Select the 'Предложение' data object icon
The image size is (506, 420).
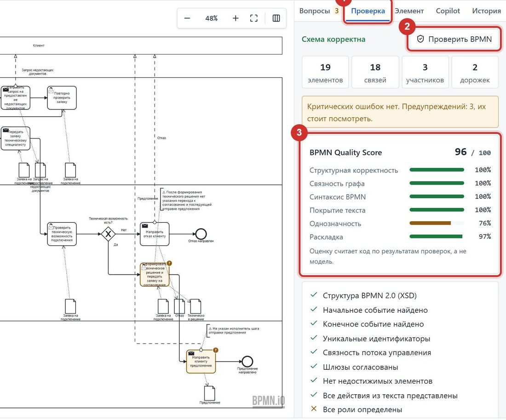(209, 393)
